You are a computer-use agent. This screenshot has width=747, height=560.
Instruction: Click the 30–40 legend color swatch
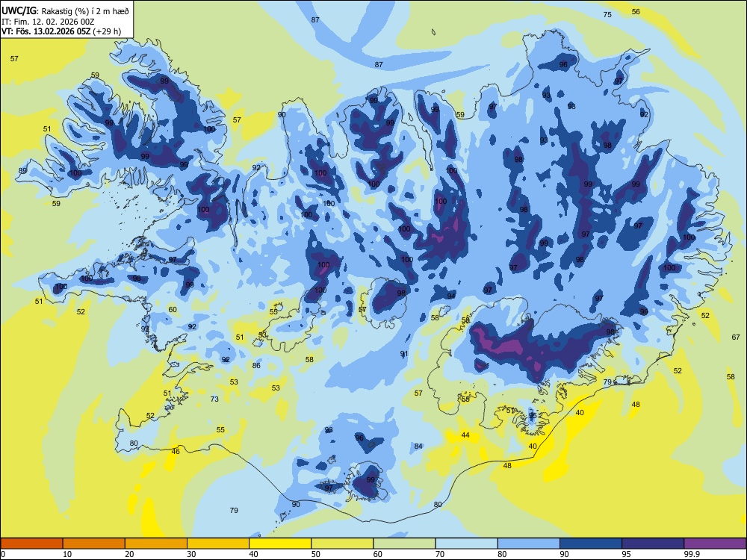click(218, 544)
